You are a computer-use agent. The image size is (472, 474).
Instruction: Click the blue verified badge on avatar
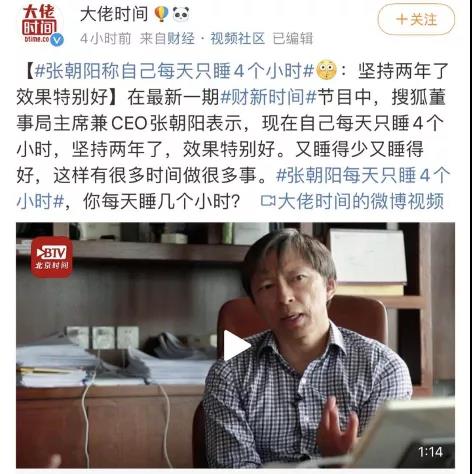56,40
